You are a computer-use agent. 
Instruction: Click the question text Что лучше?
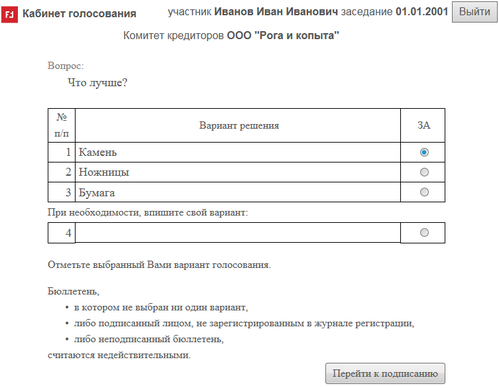click(x=97, y=82)
